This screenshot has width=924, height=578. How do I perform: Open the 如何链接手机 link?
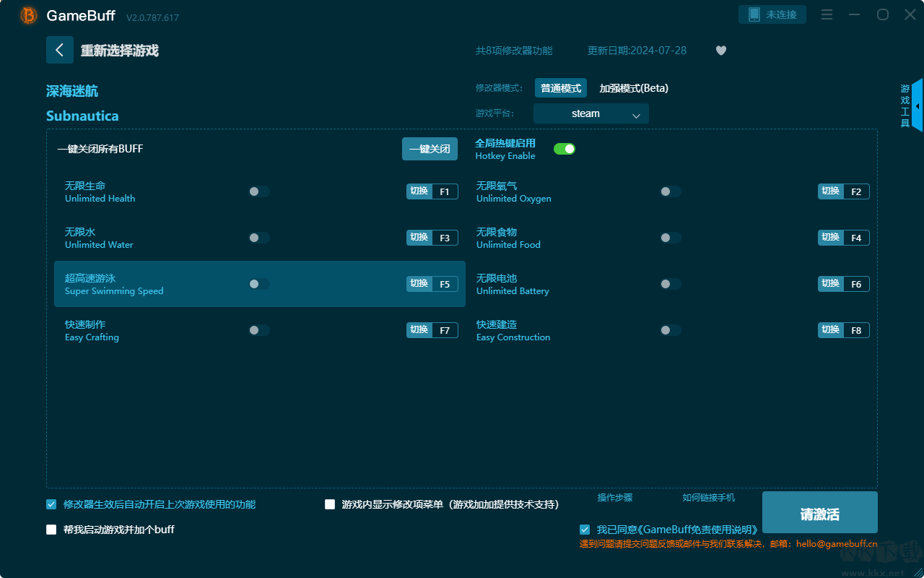click(709, 498)
